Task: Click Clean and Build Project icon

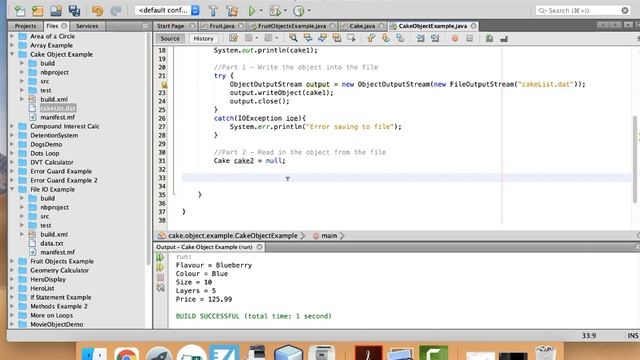Action: point(232,11)
